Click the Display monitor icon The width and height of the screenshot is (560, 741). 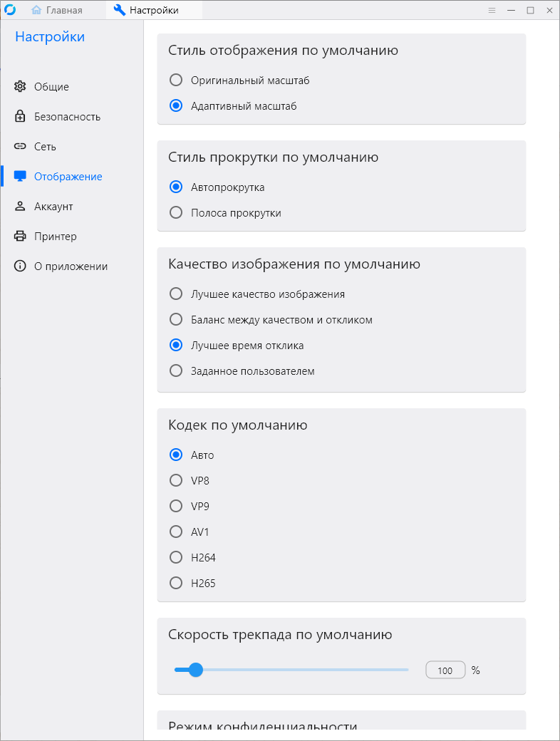tap(20, 177)
